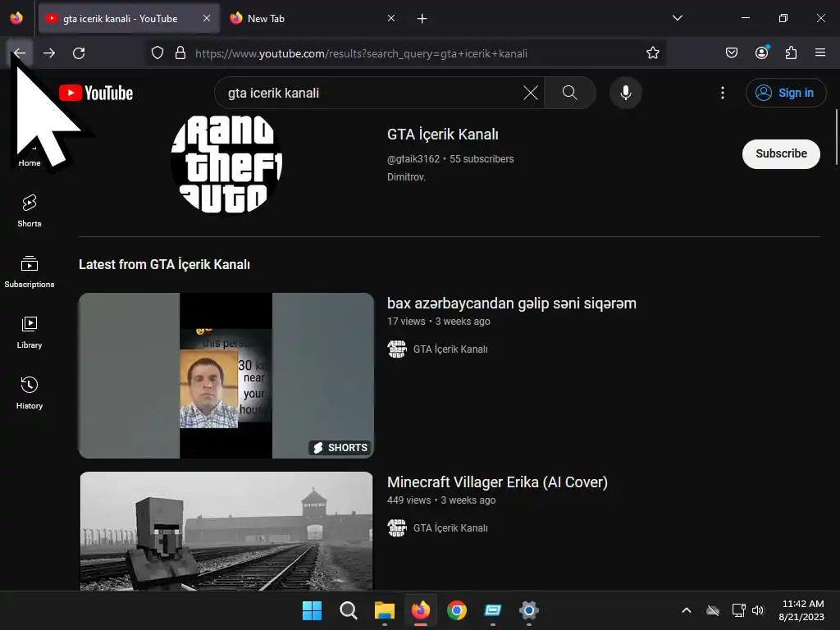Show hidden tray icons chevron
Image resolution: width=840 pixels, height=630 pixels.
coord(687,610)
